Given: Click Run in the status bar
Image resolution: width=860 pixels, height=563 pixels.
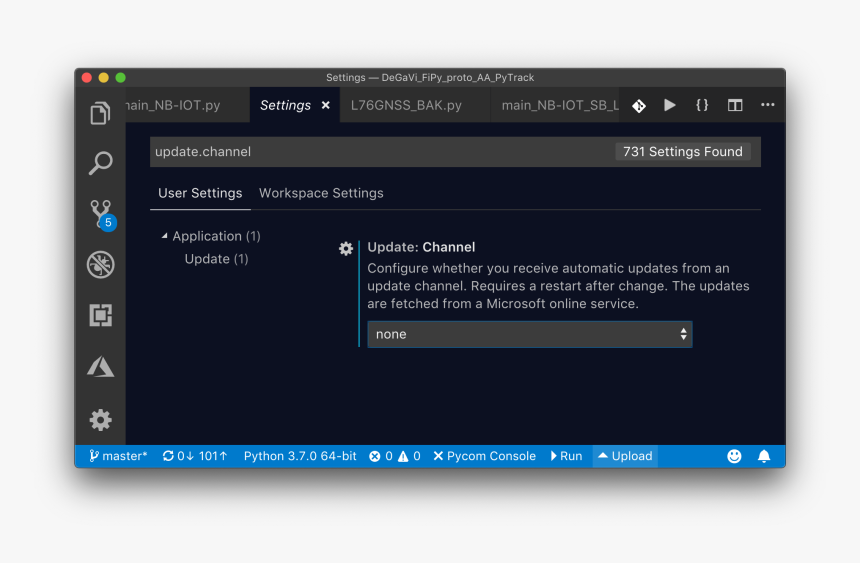Looking at the screenshot, I should [x=566, y=456].
